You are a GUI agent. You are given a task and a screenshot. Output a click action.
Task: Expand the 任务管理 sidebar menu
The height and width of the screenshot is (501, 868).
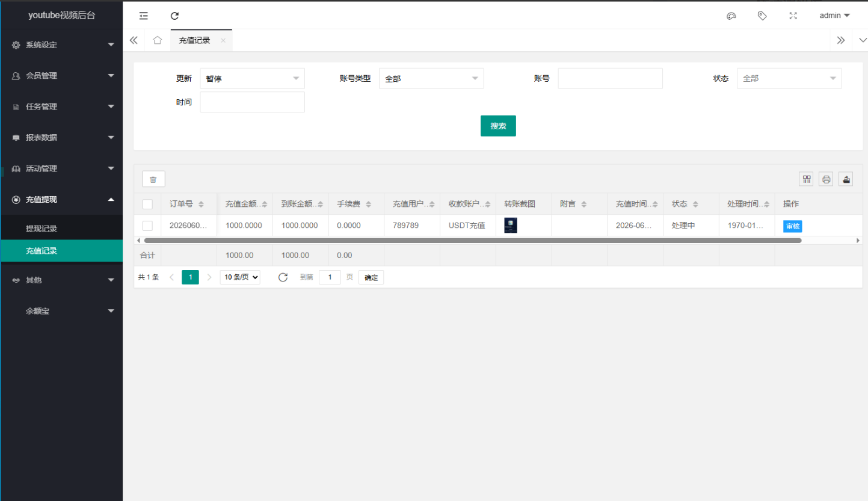pos(61,106)
